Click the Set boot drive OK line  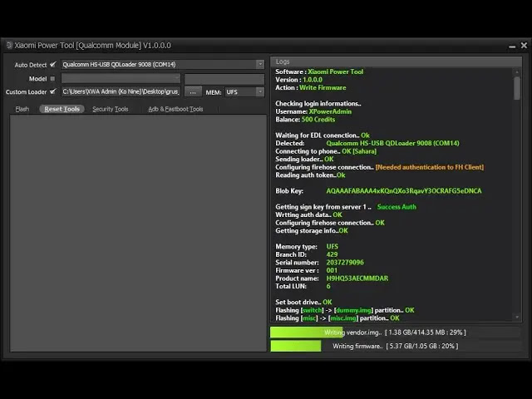coord(303,303)
